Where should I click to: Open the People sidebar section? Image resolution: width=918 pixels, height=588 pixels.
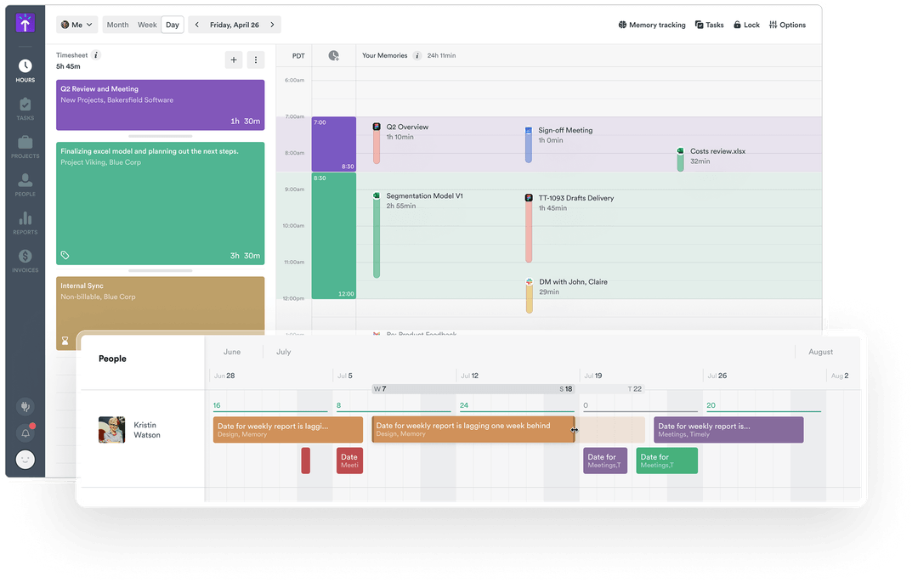25,184
